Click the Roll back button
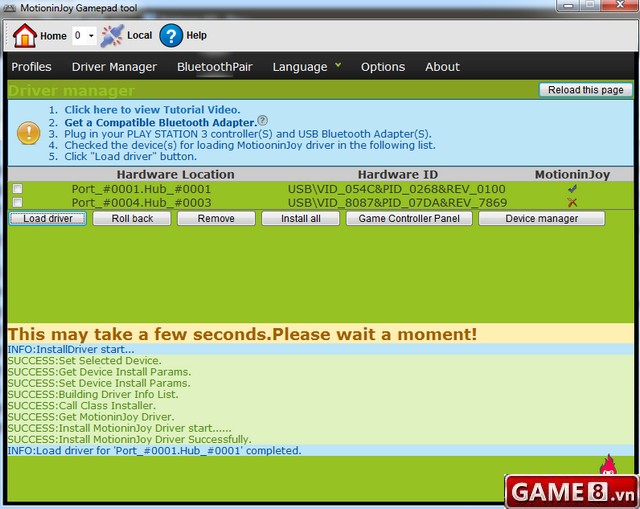Image resolution: width=640 pixels, height=509 pixels. click(132, 218)
